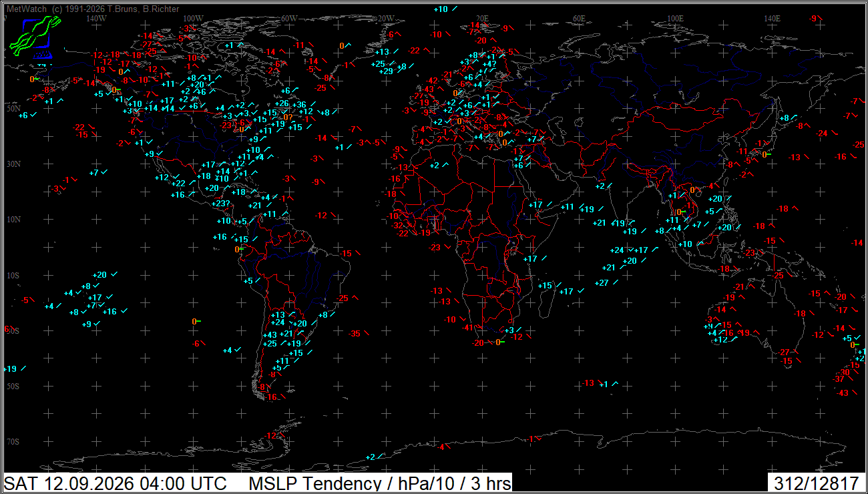Click the MetWatch green and blue logo
The image size is (868, 494).
click(35, 37)
